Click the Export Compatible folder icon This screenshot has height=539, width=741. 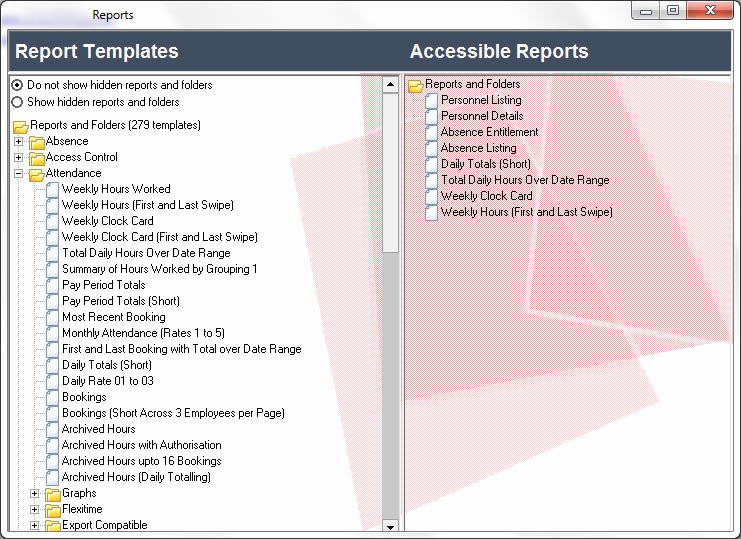point(53,526)
